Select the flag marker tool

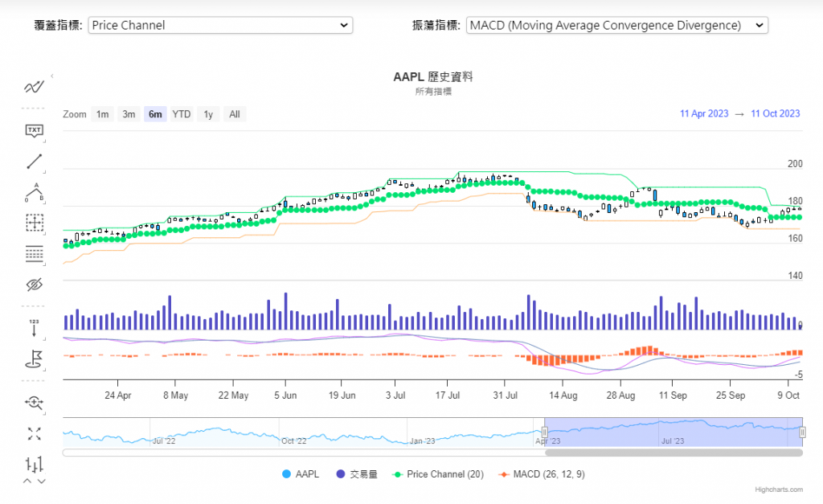point(34,359)
